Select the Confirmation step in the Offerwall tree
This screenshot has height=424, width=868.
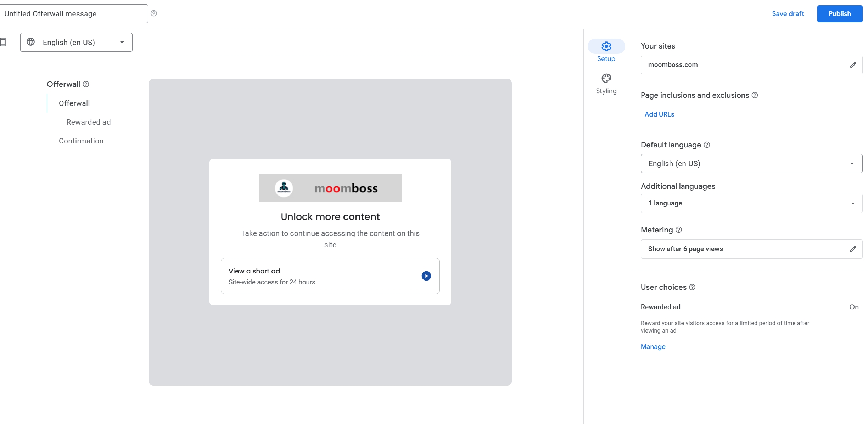pyautogui.click(x=81, y=141)
